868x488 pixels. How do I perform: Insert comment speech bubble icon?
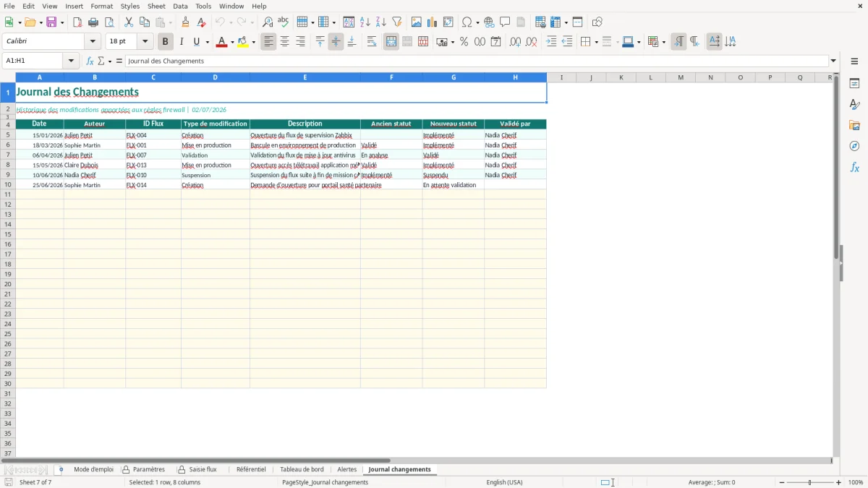(x=506, y=22)
